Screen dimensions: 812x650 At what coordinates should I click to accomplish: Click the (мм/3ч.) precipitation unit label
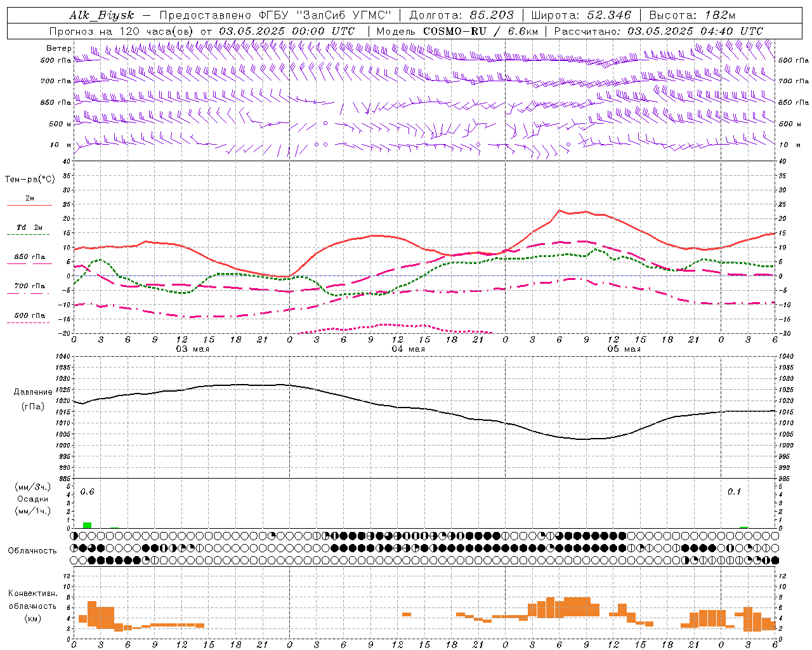(33, 487)
